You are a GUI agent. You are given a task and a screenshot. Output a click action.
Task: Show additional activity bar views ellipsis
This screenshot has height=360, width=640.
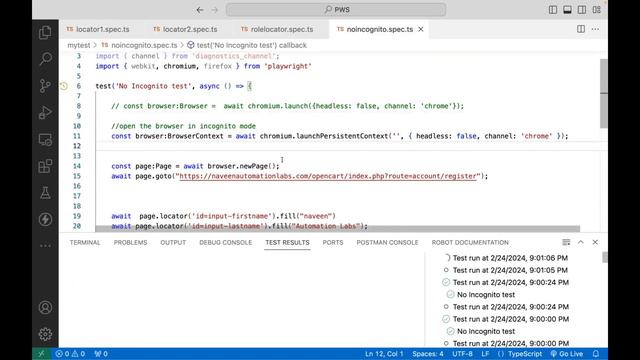click(x=45, y=246)
